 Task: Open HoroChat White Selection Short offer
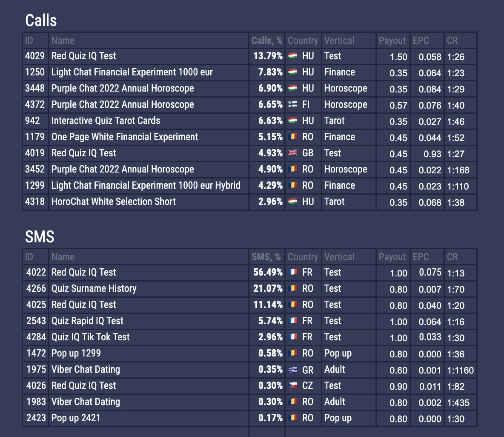113,201
